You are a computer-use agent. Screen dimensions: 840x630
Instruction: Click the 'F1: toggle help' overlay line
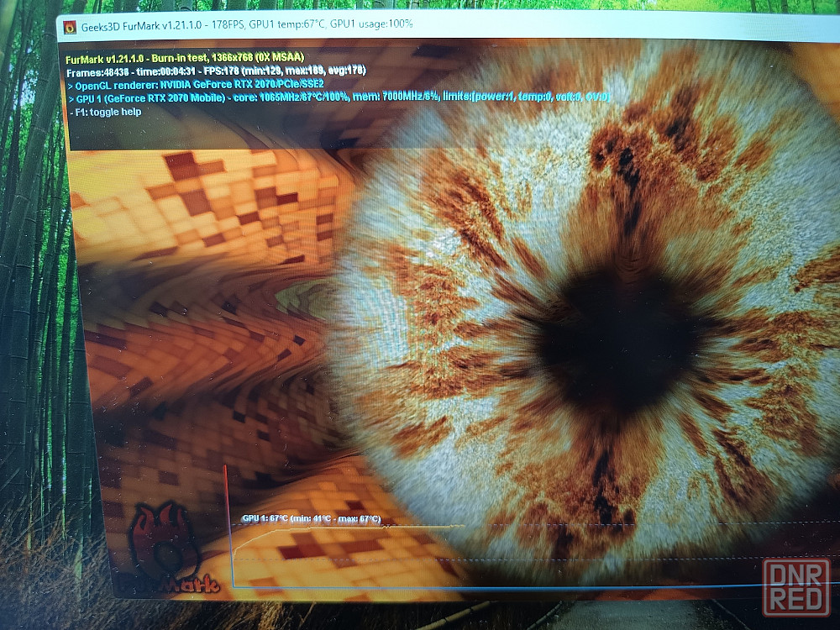coord(104,111)
